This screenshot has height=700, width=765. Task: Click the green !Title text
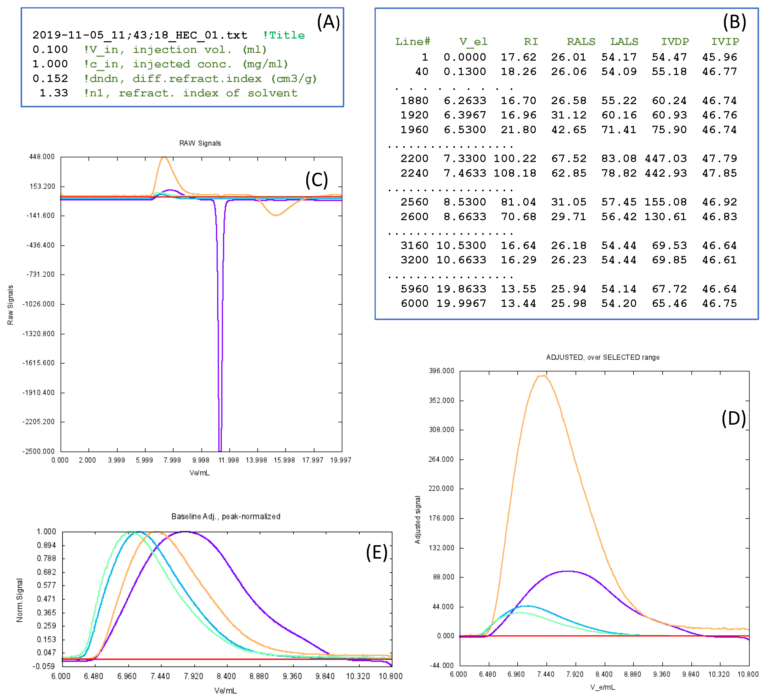click(x=284, y=35)
